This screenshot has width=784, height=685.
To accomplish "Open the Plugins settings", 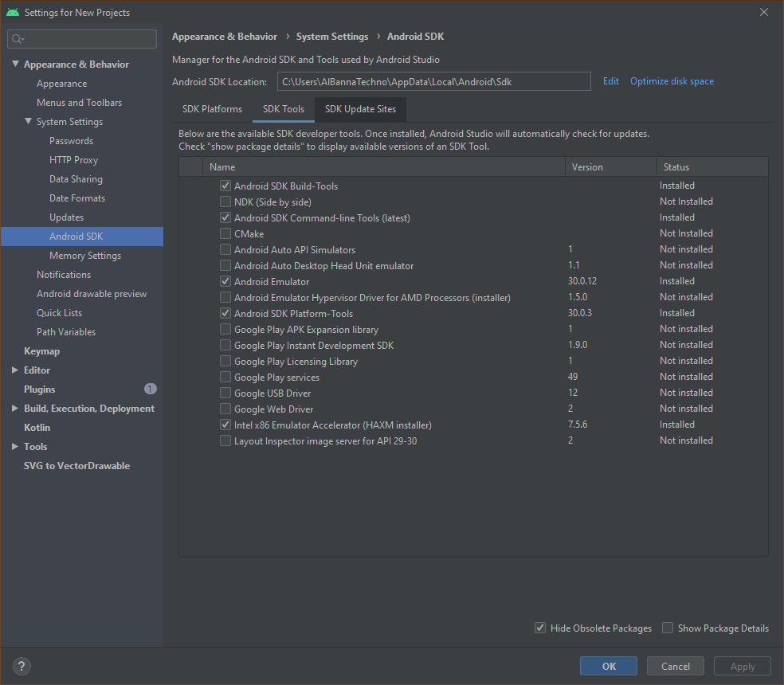I will tap(40, 389).
